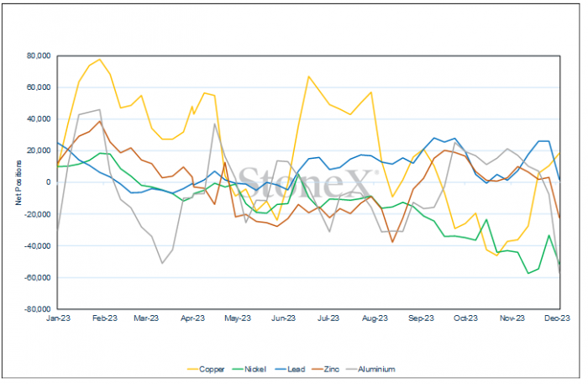
Task: Click the Aluminium legend entry
Action: (x=371, y=370)
